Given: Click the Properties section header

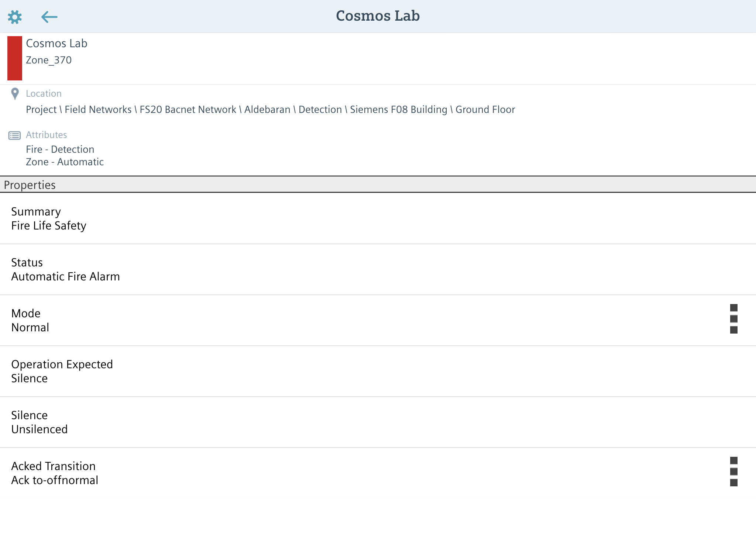Looking at the screenshot, I should (30, 185).
